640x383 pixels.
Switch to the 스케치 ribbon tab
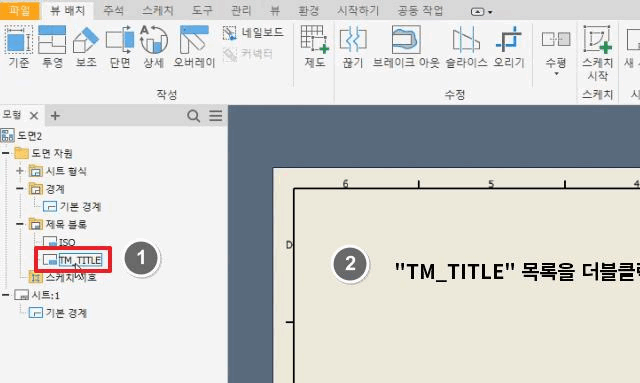click(x=158, y=10)
